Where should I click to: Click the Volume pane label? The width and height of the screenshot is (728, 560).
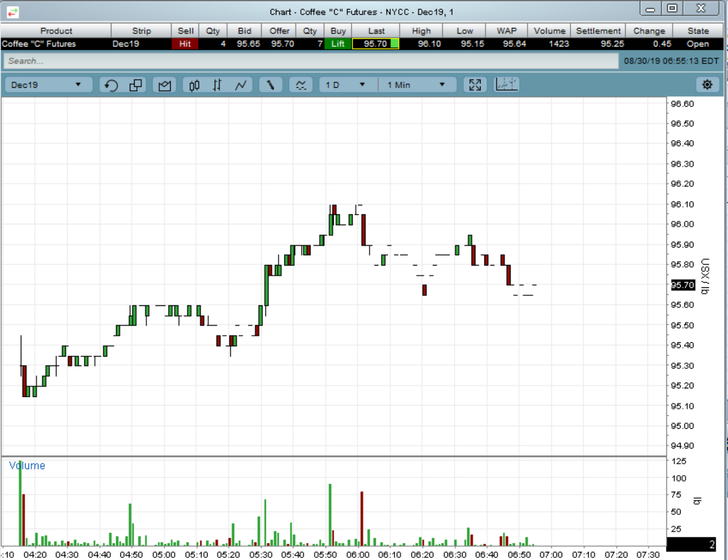27,466
